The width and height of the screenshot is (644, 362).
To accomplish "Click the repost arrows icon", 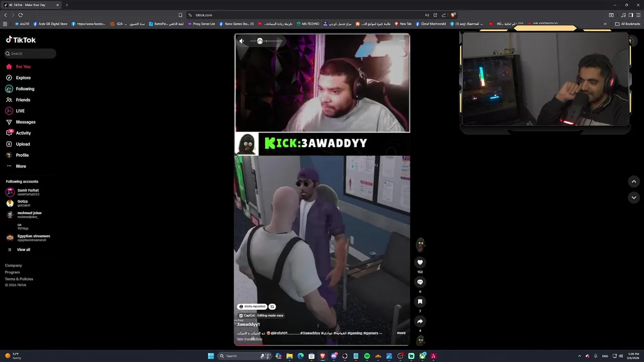I will [272, 306].
